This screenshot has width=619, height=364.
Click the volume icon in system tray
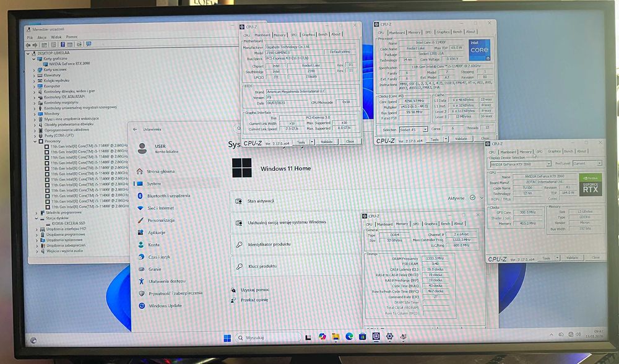click(578, 334)
